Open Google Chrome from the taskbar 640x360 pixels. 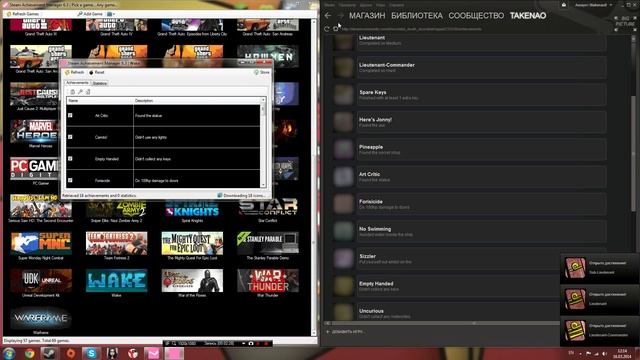29,353
